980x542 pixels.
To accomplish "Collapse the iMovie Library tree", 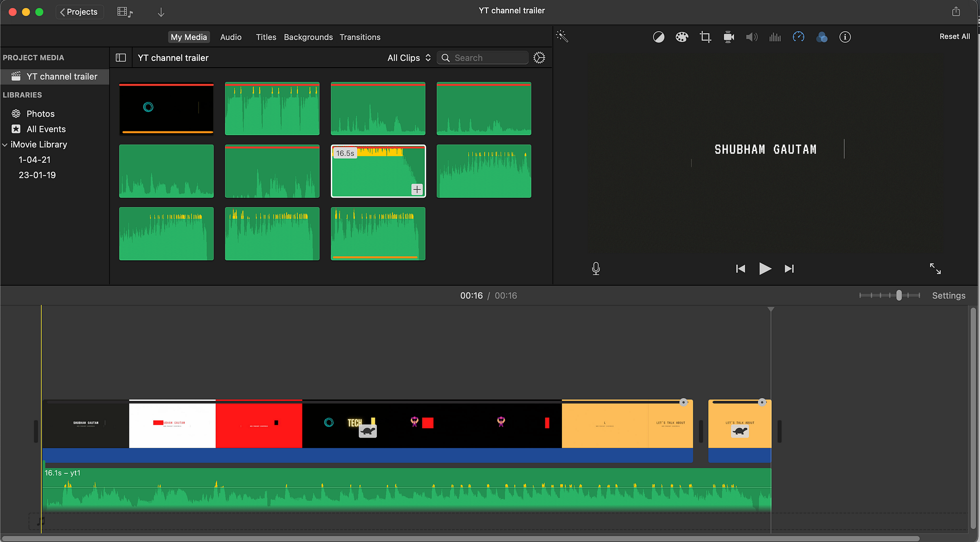I will 5,145.
